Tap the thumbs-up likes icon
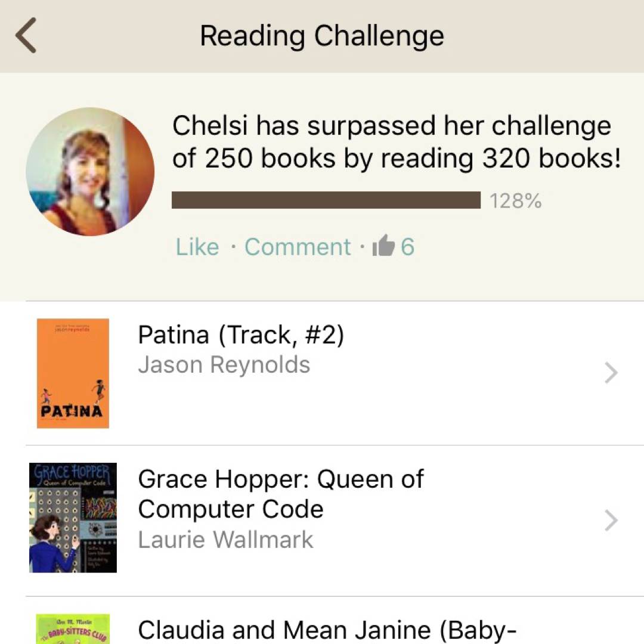 [x=383, y=246]
